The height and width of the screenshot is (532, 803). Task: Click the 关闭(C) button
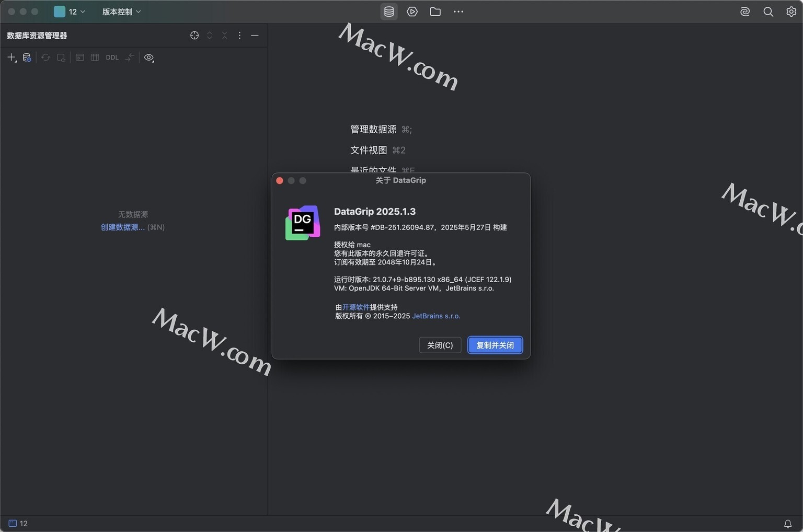440,345
